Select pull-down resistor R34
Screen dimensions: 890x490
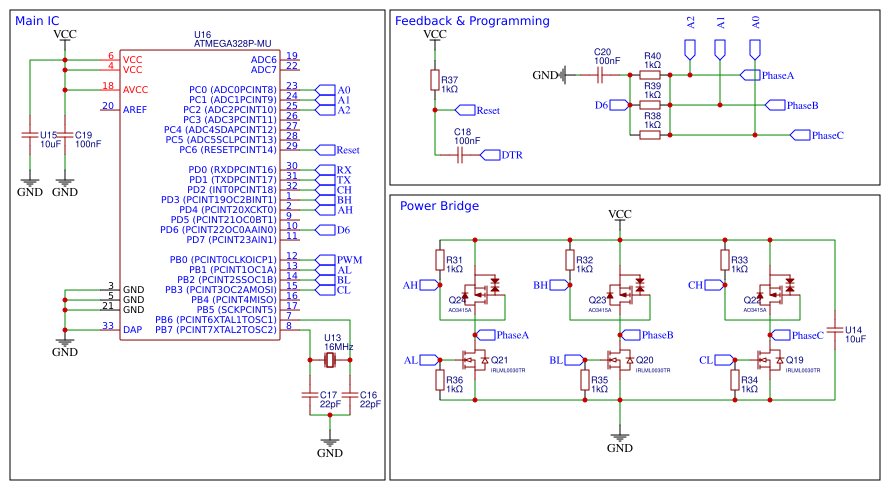pyautogui.click(x=735, y=380)
